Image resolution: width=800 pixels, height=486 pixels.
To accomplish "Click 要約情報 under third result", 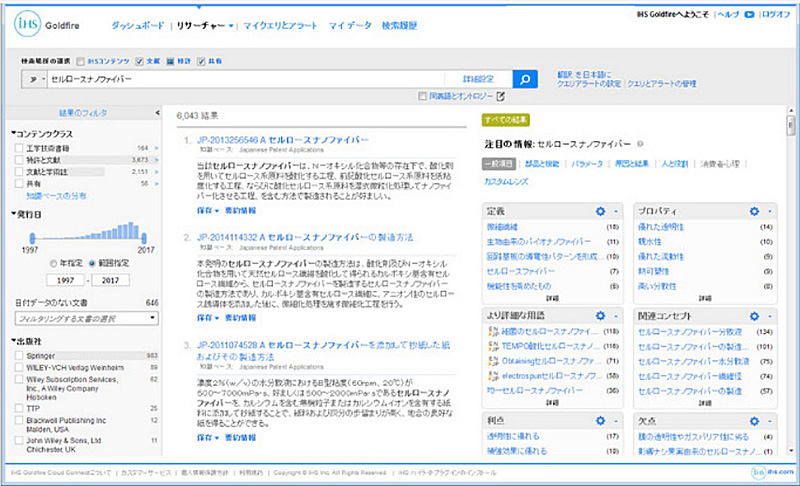I will coord(240,438).
